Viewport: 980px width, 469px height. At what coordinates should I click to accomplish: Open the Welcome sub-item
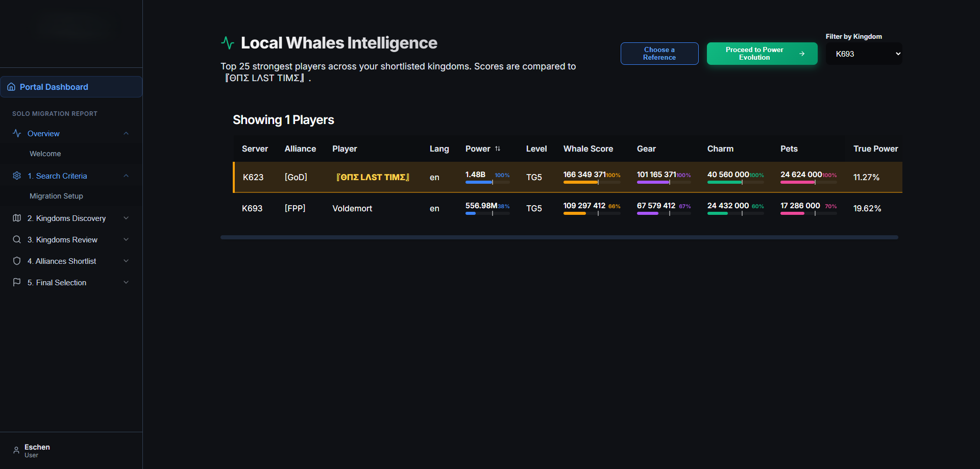45,154
